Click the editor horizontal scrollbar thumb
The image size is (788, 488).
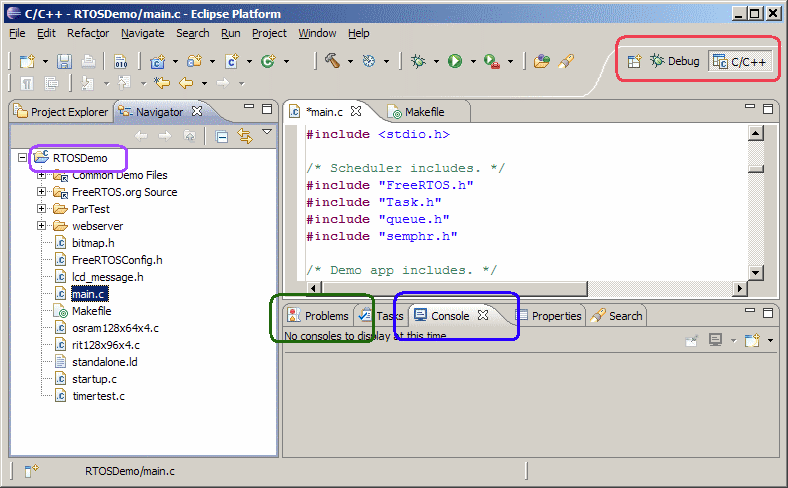(x=455, y=288)
